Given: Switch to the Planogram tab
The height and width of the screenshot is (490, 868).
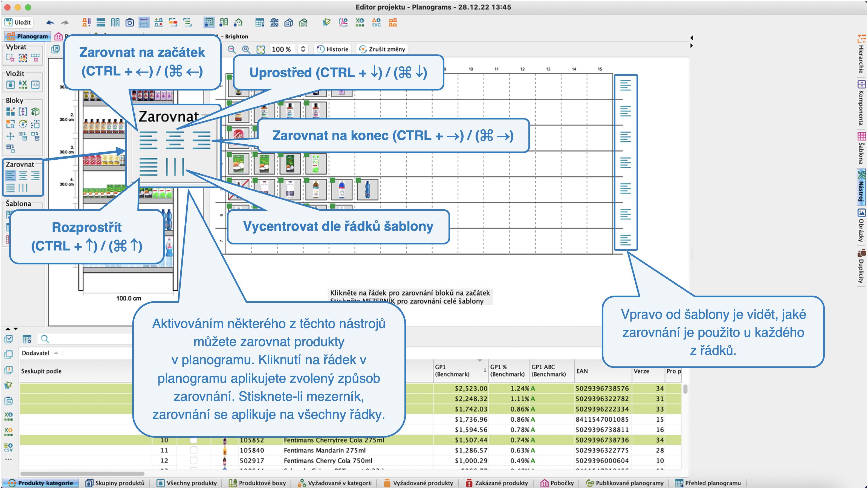Looking at the screenshot, I should 28,36.
